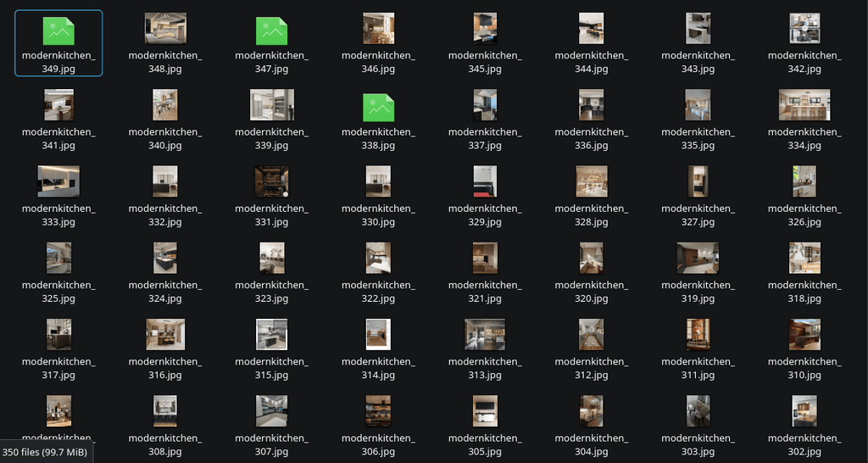Select the modernkitchen_307.jpg thumbnail

(x=271, y=410)
